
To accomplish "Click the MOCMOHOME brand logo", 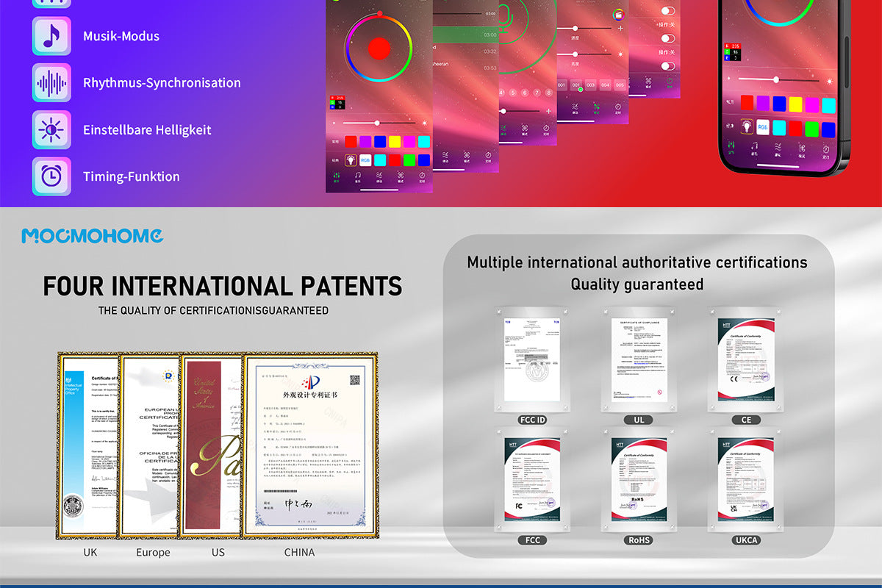I will pyautogui.click(x=92, y=235).
